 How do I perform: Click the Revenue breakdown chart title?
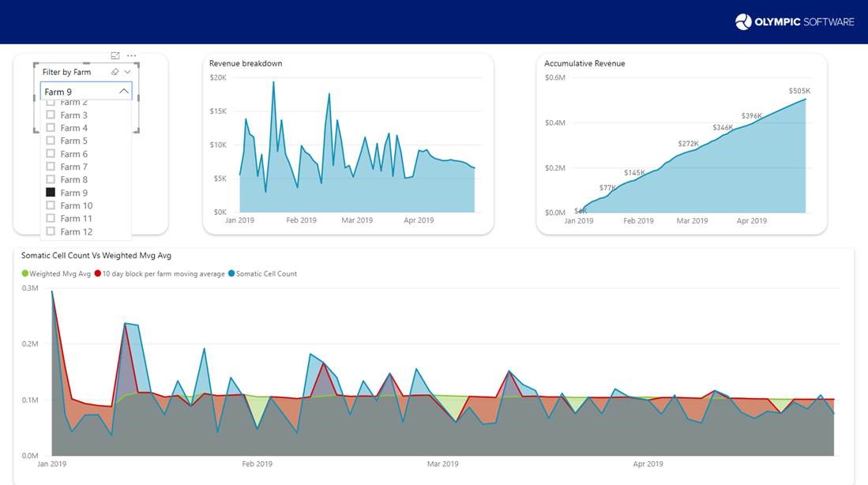246,64
